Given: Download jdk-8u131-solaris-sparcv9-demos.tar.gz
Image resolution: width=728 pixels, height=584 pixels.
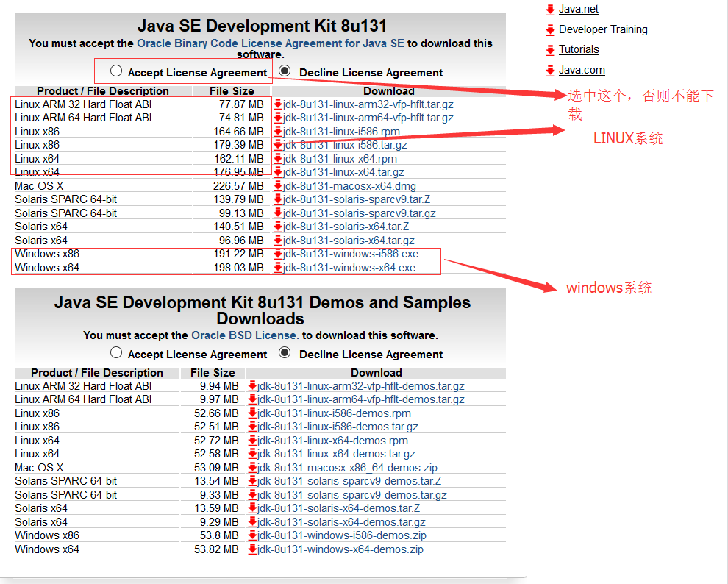Looking at the screenshot, I should [352, 495].
